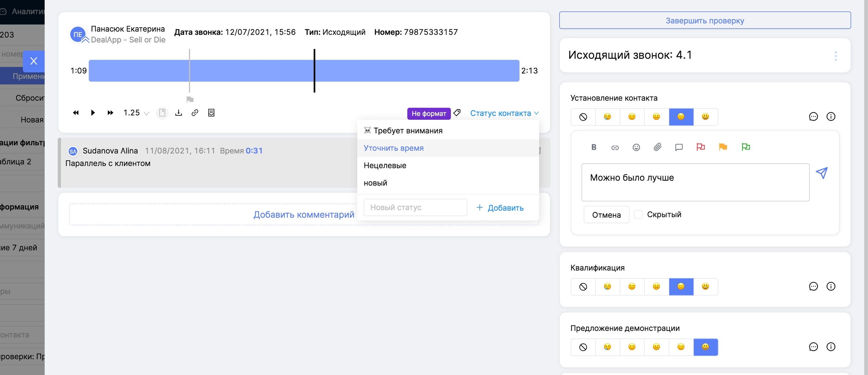This screenshot has height=375, width=868.
Task: Open the playback speed 1.25 dropdown
Action: pyautogui.click(x=136, y=113)
